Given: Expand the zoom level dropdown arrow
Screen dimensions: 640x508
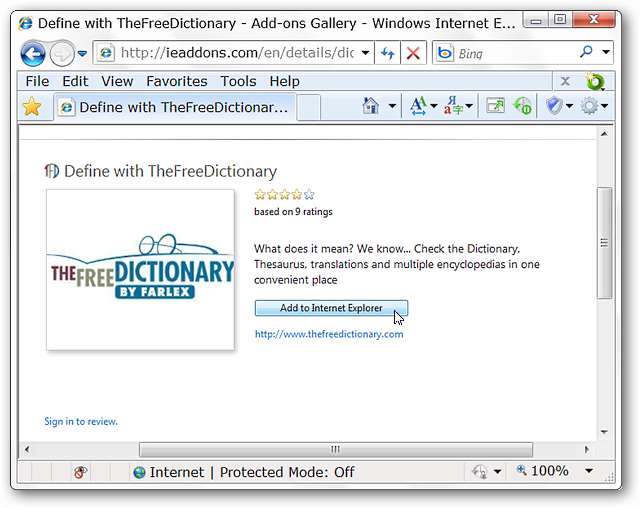Looking at the screenshot, I should point(589,471).
